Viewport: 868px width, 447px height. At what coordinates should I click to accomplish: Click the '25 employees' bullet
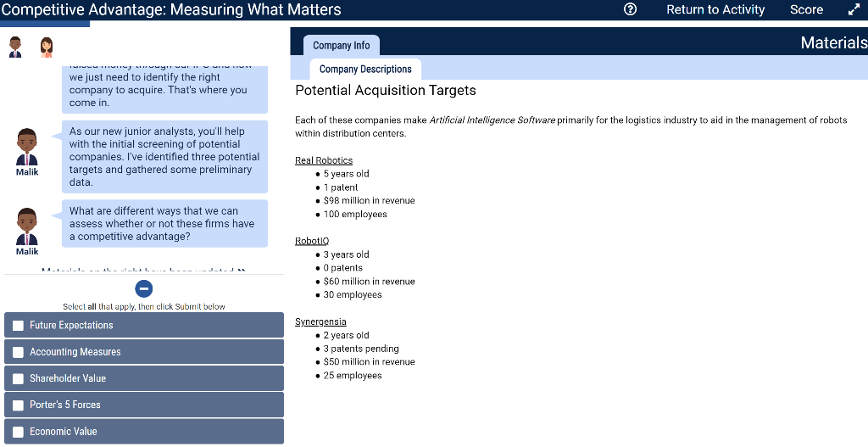(353, 376)
